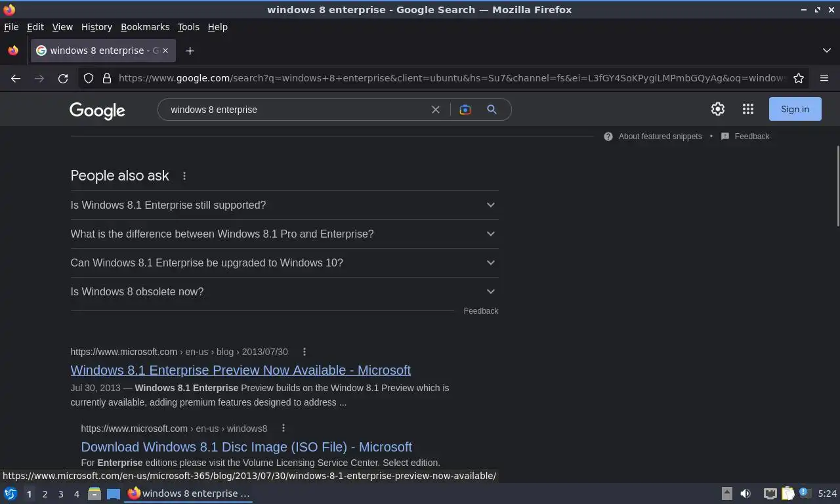Open options for microsoft.com blog result
Screen dimensions: 840x504
[304, 352]
